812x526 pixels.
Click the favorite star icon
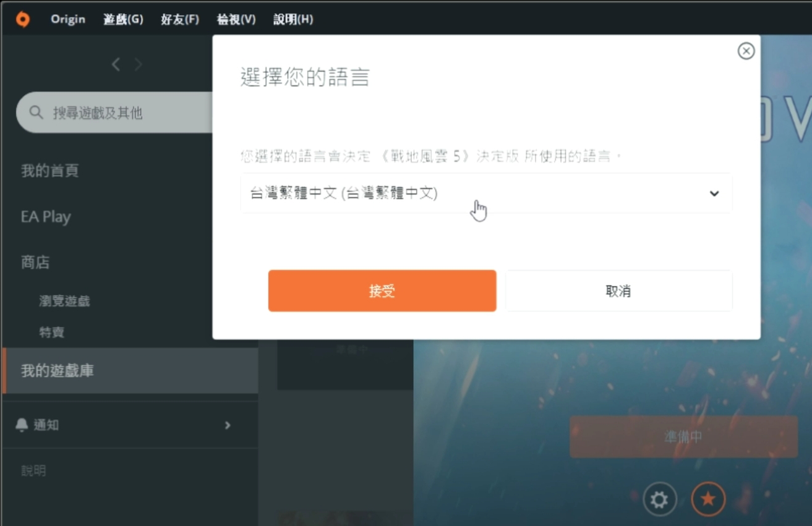pyautogui.click(x=708, y=499)
